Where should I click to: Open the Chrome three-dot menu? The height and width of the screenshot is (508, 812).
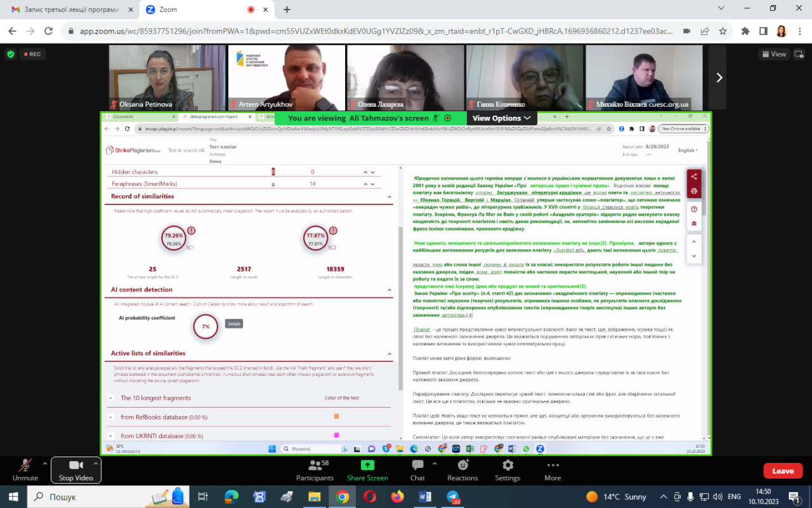point(799,31)
